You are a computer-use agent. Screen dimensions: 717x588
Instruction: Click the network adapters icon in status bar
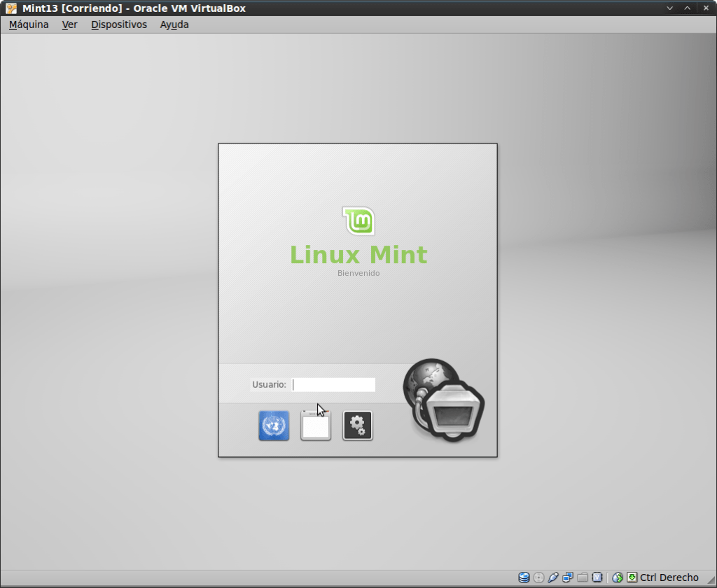click(x=567, y=577)
